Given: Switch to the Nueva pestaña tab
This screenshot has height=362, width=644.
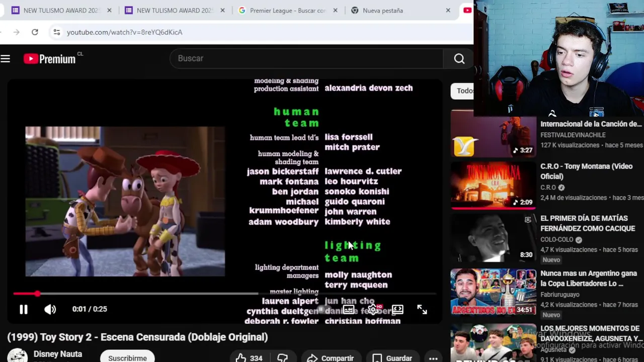Looking at the screenshot, I should (x=383, y=11).
